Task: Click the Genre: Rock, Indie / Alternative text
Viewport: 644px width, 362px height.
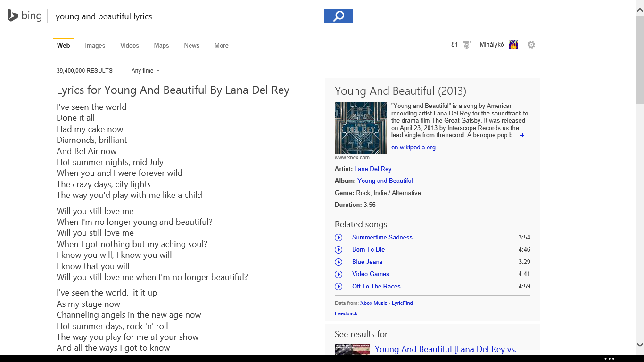Action: [x=378, y=193]
